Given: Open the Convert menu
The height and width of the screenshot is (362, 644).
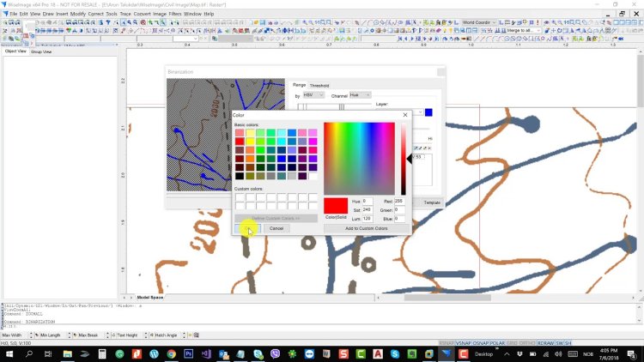Looking at the screenshot, I should (142, 14).
